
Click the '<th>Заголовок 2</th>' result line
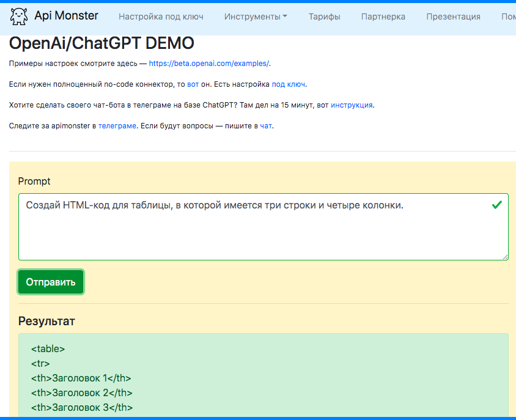[81, 392]
